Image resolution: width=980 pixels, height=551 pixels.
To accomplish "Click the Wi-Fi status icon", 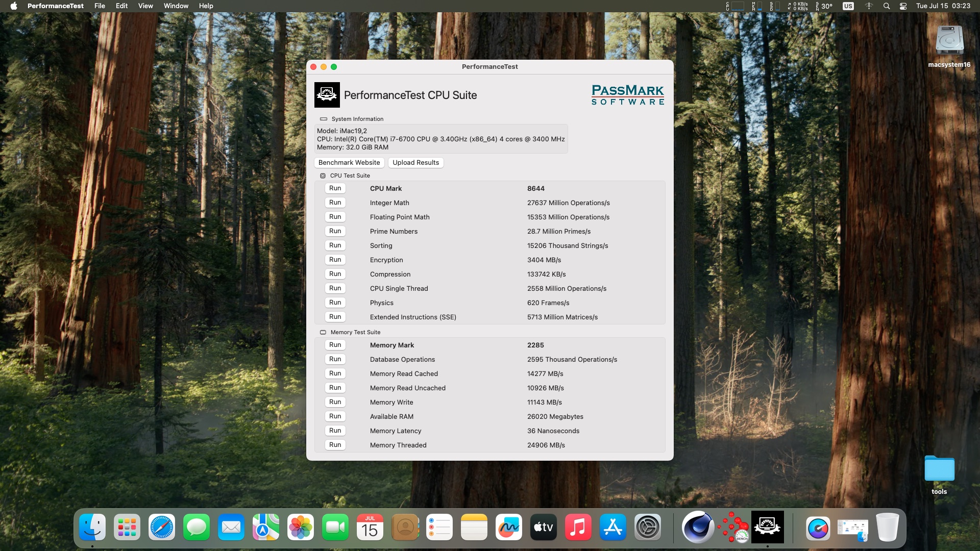I will pyautogui.click(x=869, y=6).
